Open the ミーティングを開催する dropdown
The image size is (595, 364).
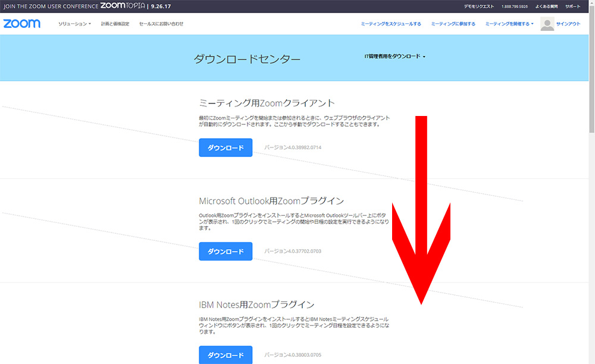pos(509,24)
